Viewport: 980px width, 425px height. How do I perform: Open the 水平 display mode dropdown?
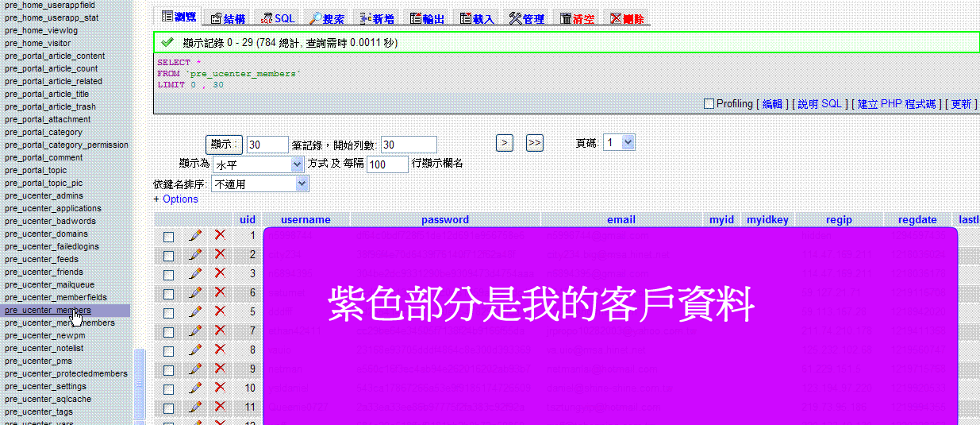tap(259, 164)
